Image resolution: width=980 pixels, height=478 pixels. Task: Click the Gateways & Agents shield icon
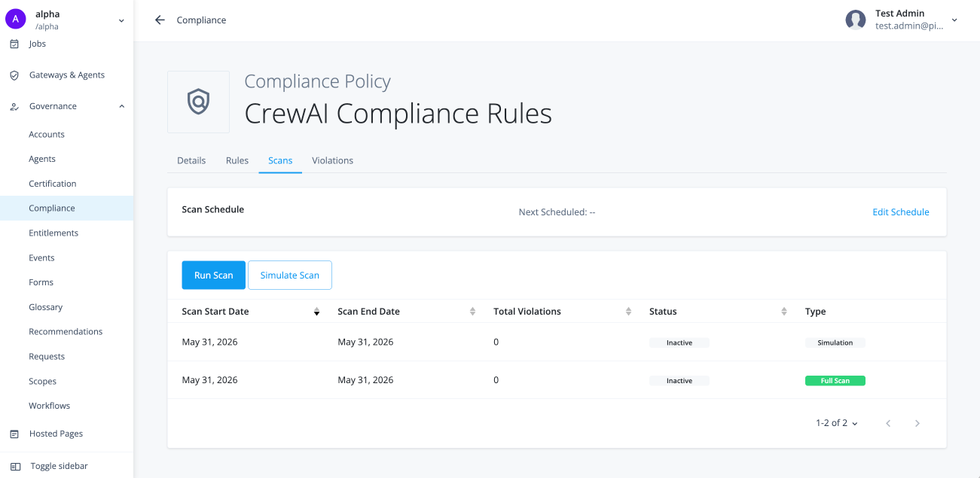[14, 75]
